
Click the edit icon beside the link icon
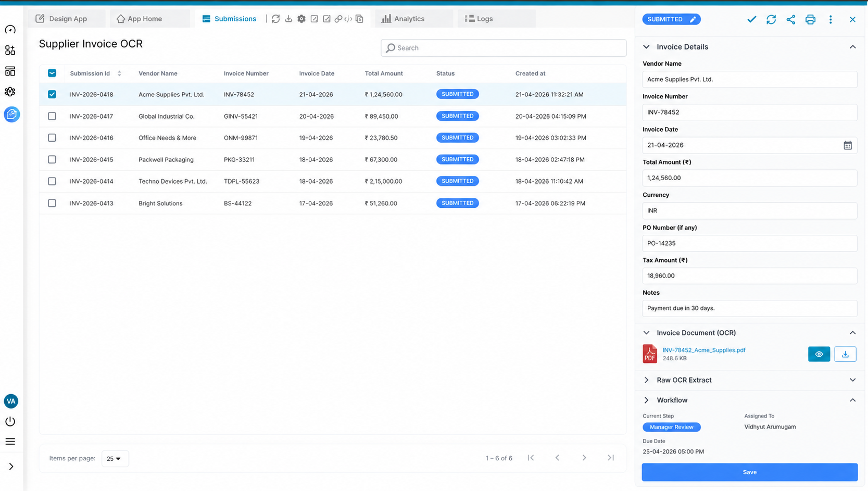point(326,19)
